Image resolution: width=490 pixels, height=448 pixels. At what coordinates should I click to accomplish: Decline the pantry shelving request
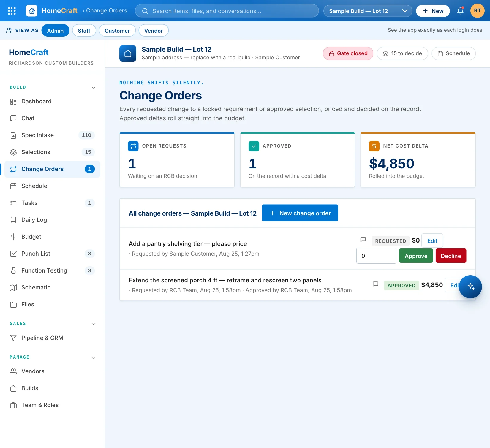coord(451,256)
